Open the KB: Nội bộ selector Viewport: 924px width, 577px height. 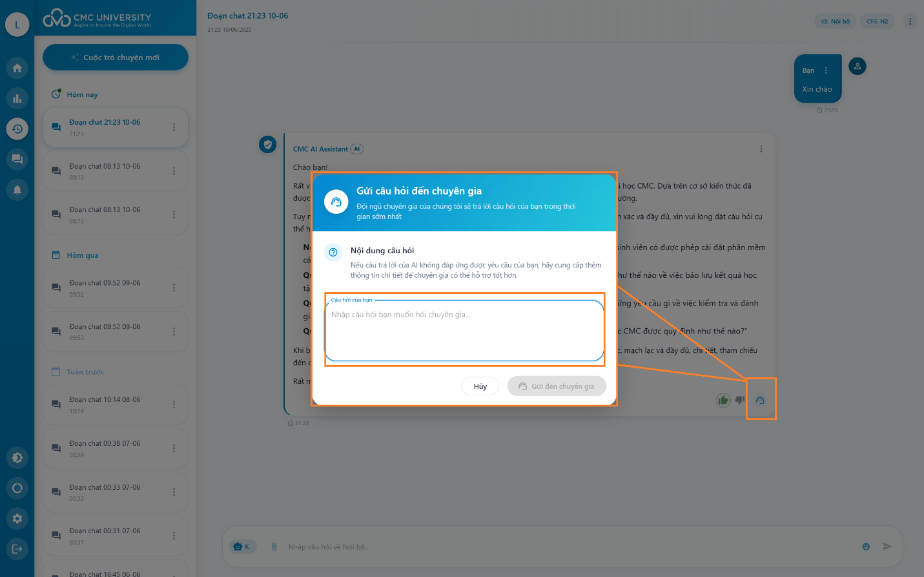coord(835,21)
